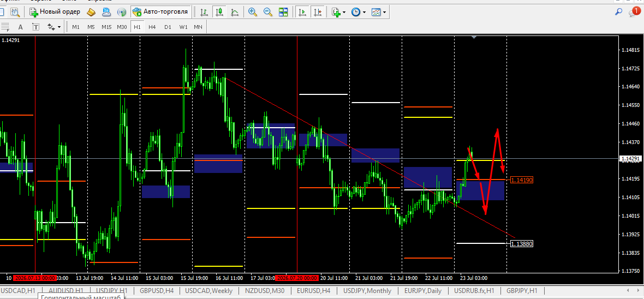Toggle chart shift from right border
644x299 pixels.
point(318,13)
